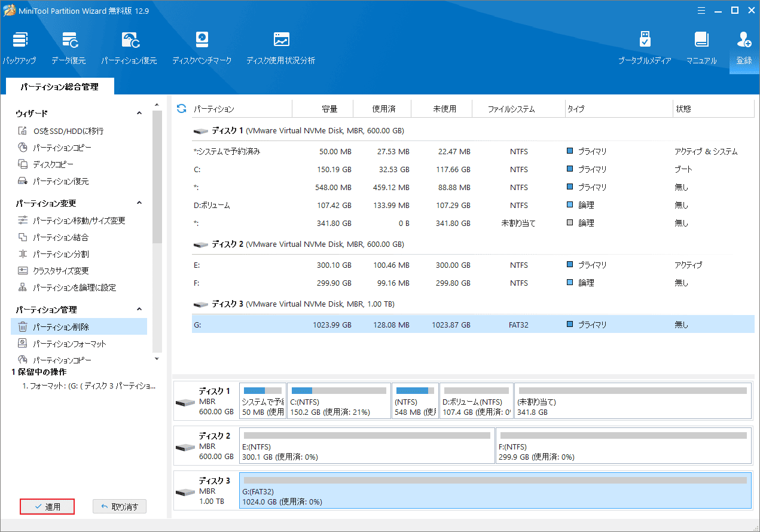Switch to パーティション総合管理 tab
The width and height of the screenshot is (760, 532).
(59, 87)
